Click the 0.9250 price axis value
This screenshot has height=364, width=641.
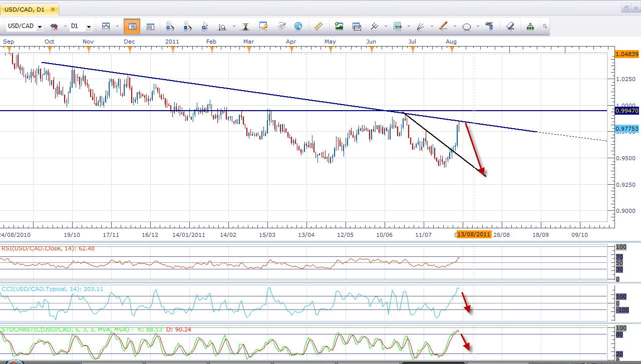click(626, 185)
